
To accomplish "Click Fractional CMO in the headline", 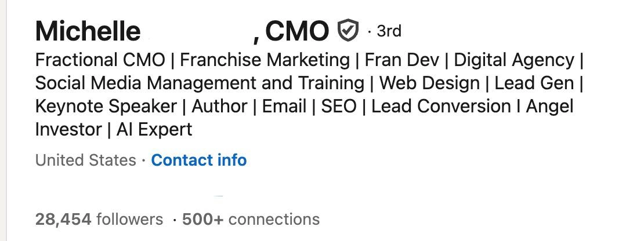I will 100,60.
